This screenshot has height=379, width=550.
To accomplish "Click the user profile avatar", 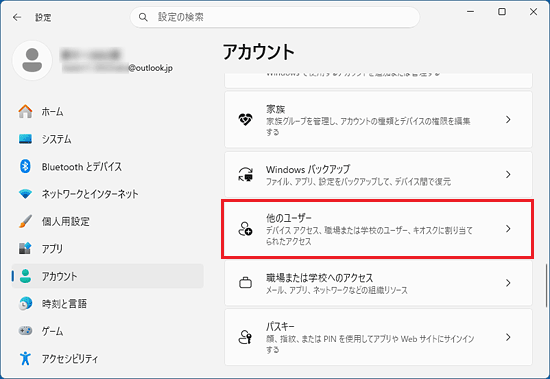I will pyautogui.click(x=32, y=60).
